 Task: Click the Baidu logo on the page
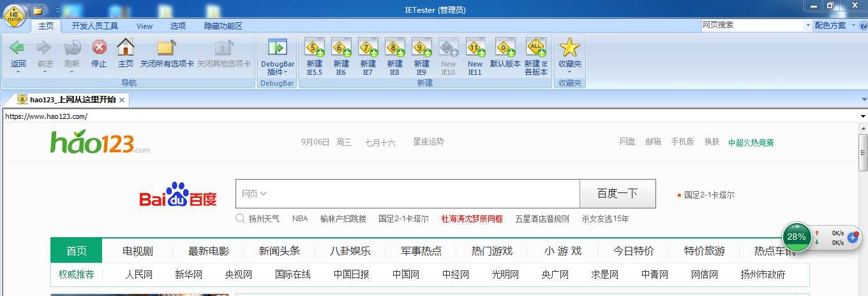178,194
